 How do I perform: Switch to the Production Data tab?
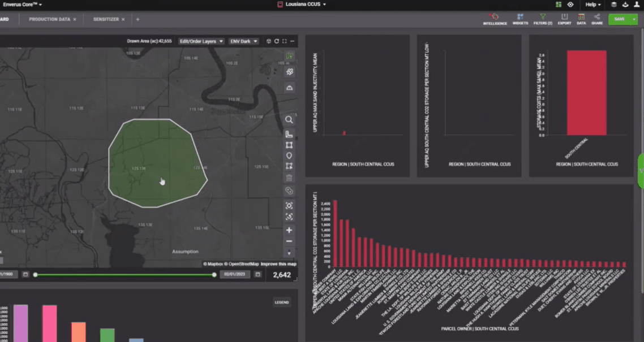coord(49,19)
